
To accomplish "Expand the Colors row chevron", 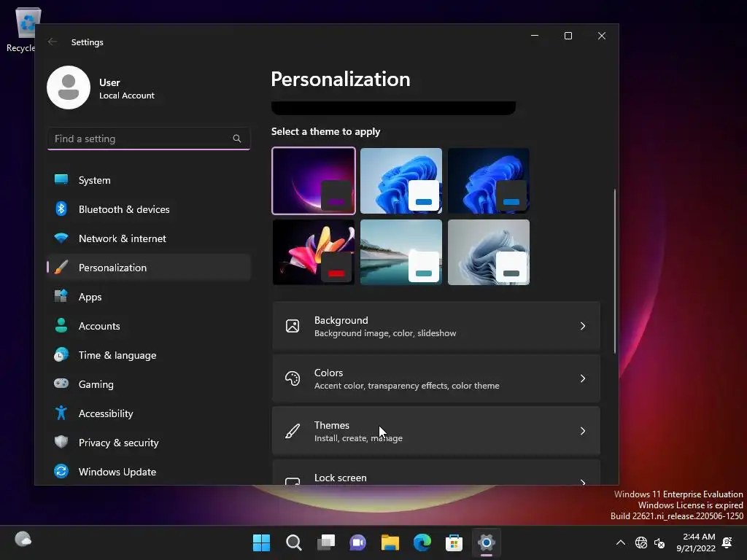I will pos(583,378).
